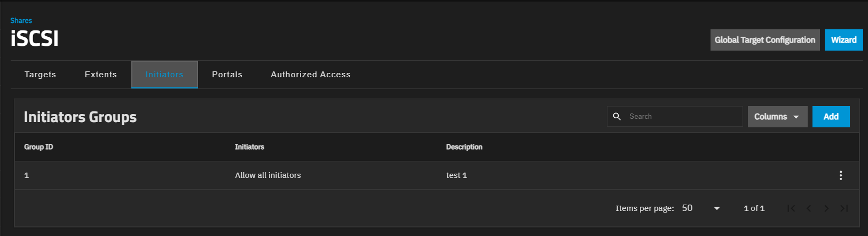Sort by Group ID column header

38,147
